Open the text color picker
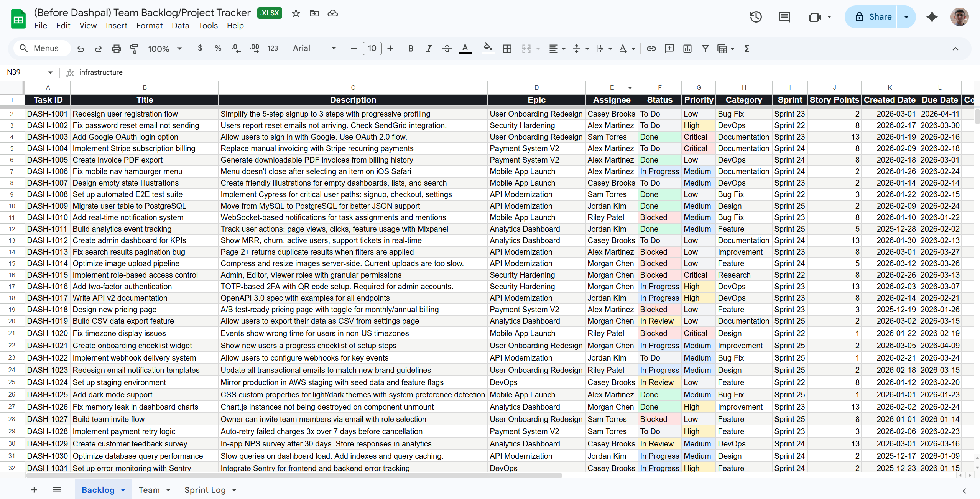This screenshot has width=980, height=499. point(465,48)
